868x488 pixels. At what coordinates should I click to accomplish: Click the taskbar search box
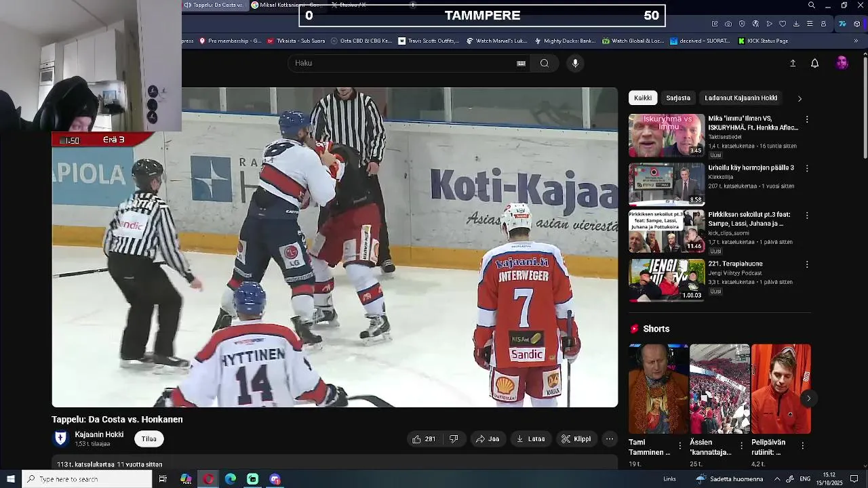coord(87,479)
